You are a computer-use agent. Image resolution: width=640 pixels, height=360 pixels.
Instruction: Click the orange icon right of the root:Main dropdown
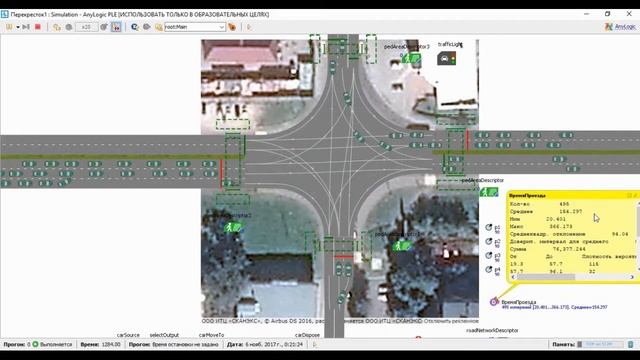click(x=232, y=27)
